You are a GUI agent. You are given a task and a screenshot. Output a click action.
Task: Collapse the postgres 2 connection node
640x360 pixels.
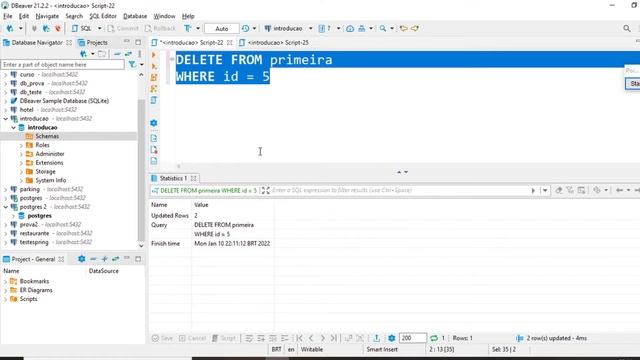click(5, 207)
